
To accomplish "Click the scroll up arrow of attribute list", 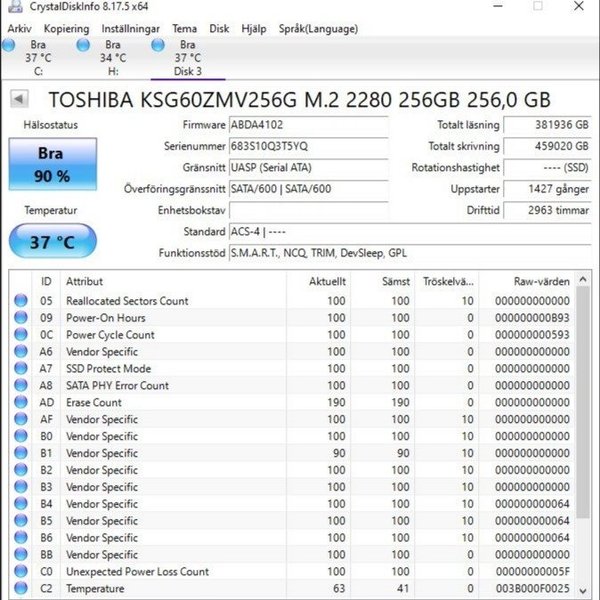I will pos(583,280).
